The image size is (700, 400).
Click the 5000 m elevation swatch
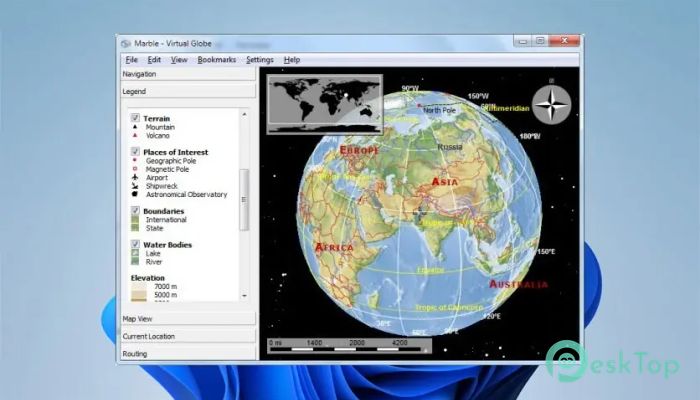tap(139, 295)
